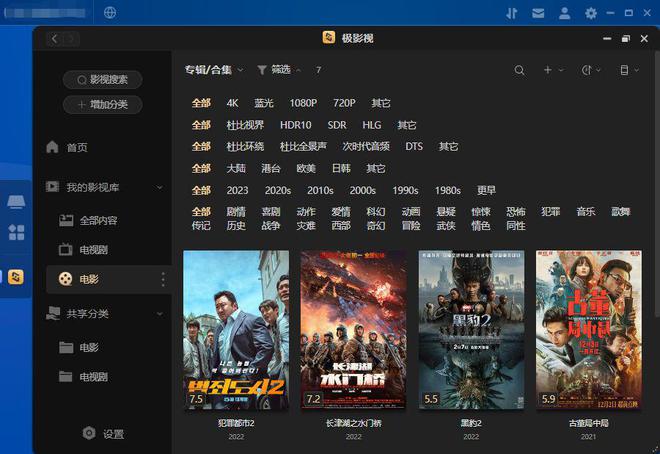Screen dimensions: 660x454
Task: Filter by 更早 years
Action: [x=486, y=190]
